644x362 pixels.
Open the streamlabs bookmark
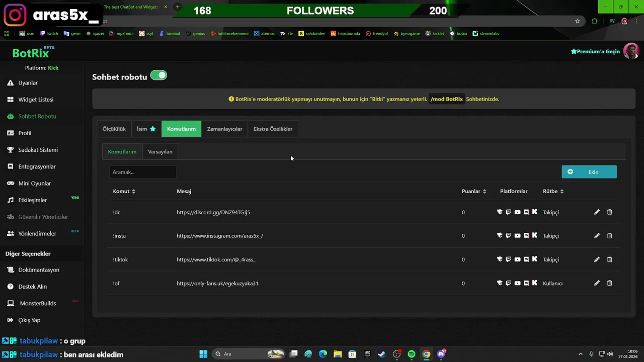pos(486,34)
